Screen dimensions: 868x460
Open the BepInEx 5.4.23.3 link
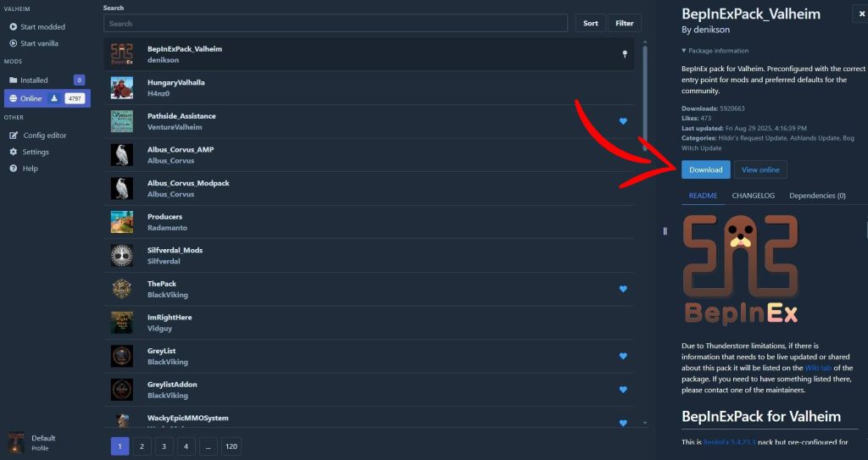tap(730, 441)
